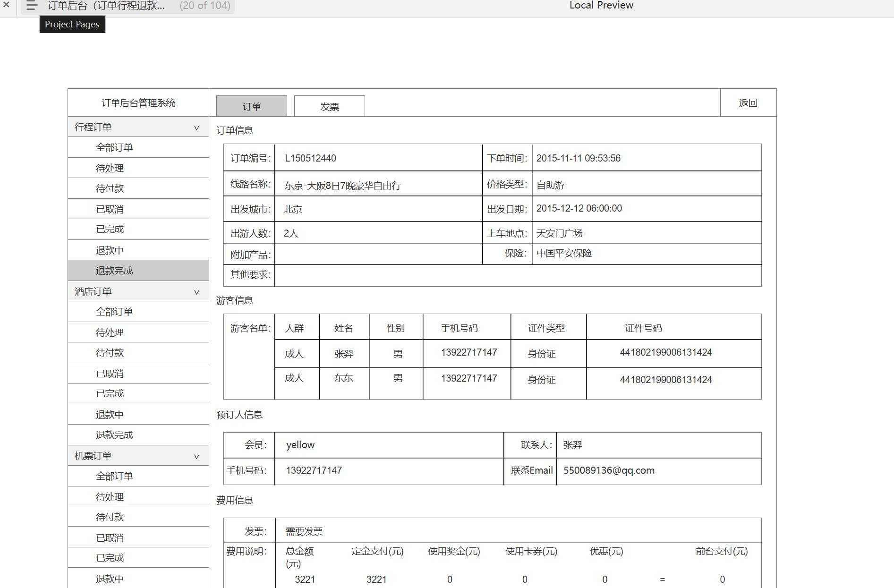Screen dimensions: 894x588
Task: Switch to the 发票 tab
Action: 329,106
